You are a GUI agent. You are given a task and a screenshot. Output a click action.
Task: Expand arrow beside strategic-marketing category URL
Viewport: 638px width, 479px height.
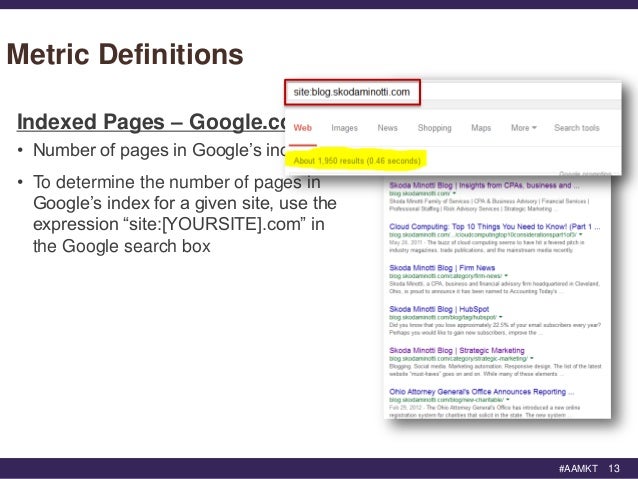click(x=532, y=358)
